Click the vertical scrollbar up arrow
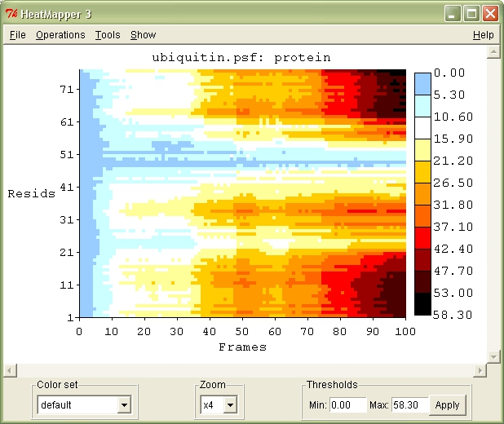The width and height of the screenshot is (504, 424). click(493, 51)
